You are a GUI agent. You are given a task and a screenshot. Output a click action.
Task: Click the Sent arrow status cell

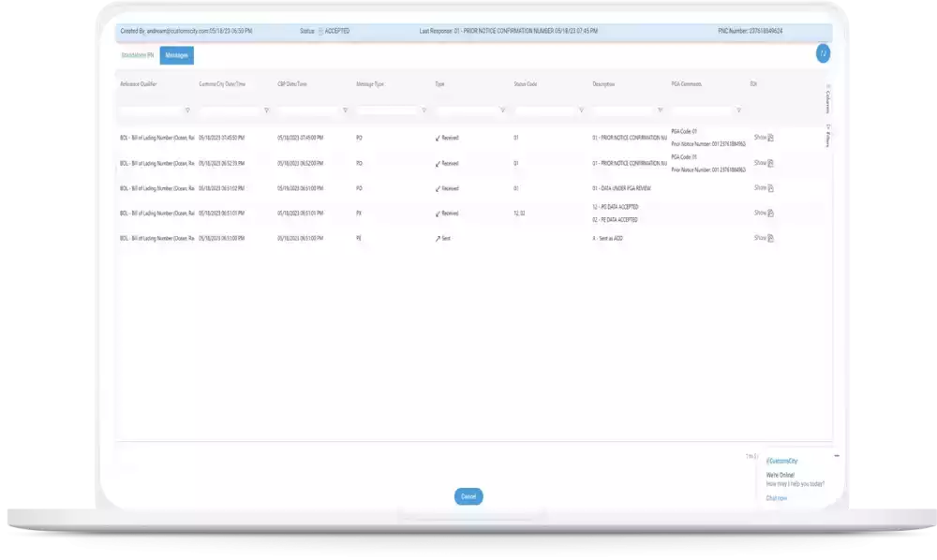point(443,238)
